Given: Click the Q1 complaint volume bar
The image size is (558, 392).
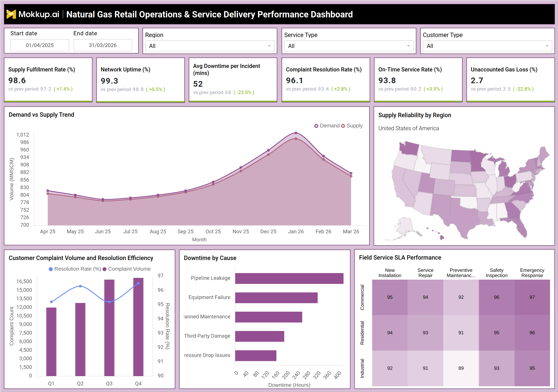Looking at the screenshot, I should pos(51,342).
